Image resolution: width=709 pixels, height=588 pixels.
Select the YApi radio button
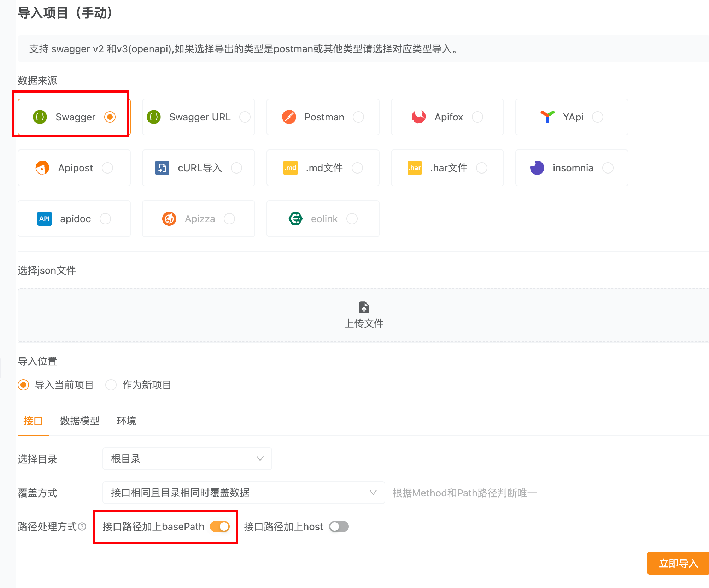tap(598, 117)
